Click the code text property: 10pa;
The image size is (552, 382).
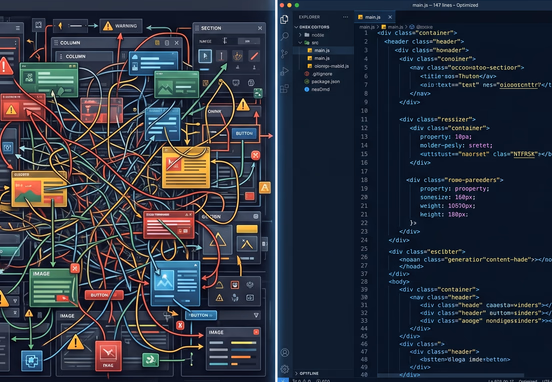pos(445,137)
